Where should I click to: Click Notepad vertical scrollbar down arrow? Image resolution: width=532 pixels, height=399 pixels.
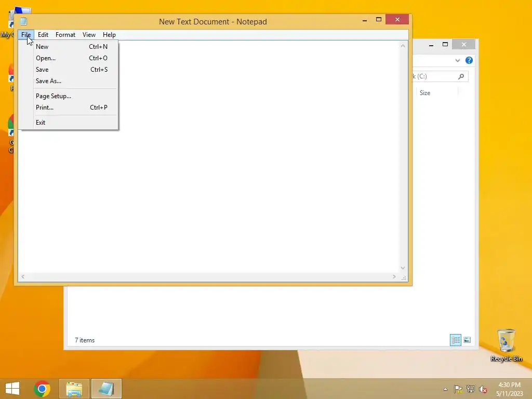(403, 268)
